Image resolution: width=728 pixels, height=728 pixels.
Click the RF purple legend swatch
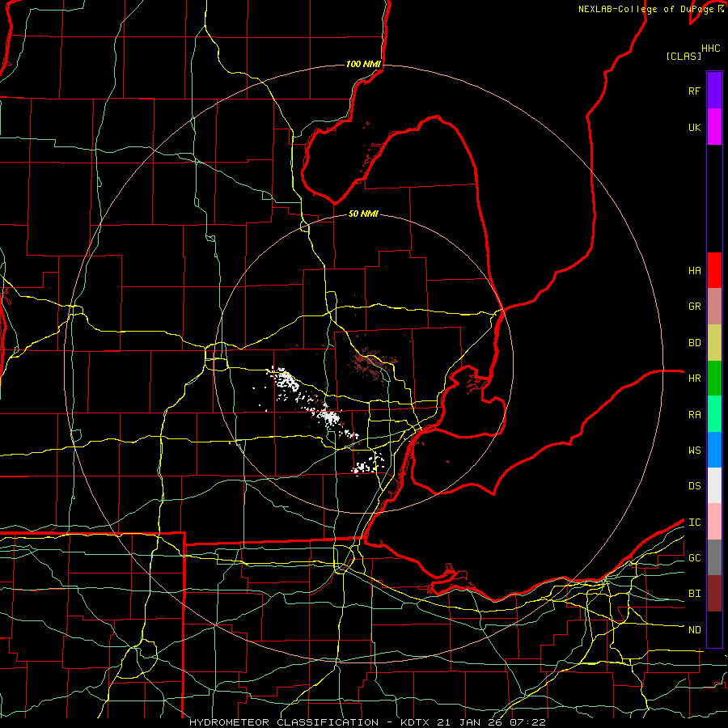714,91
